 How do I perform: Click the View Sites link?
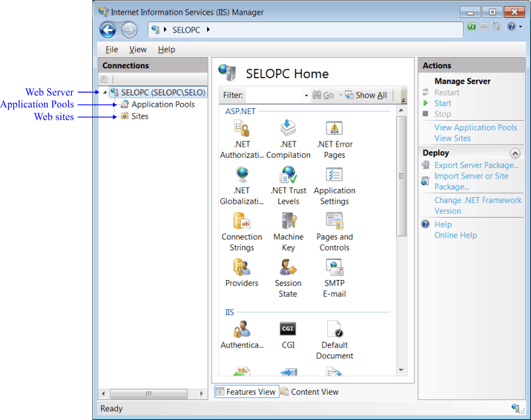point(453,138)
